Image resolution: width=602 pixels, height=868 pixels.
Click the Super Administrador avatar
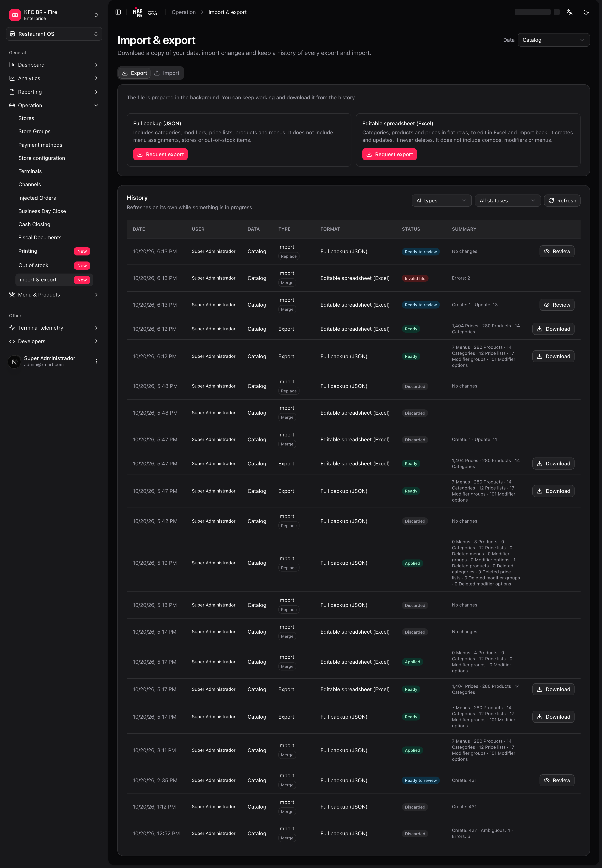point(14,361)
